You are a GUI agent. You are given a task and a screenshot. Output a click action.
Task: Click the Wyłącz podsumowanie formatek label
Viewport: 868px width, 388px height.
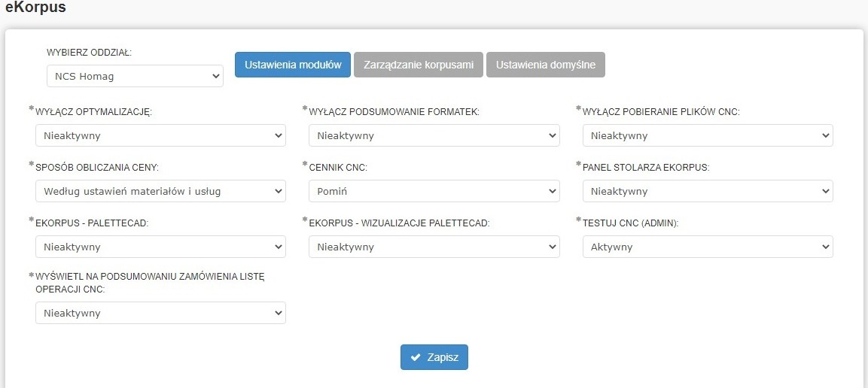click(394, 112)
